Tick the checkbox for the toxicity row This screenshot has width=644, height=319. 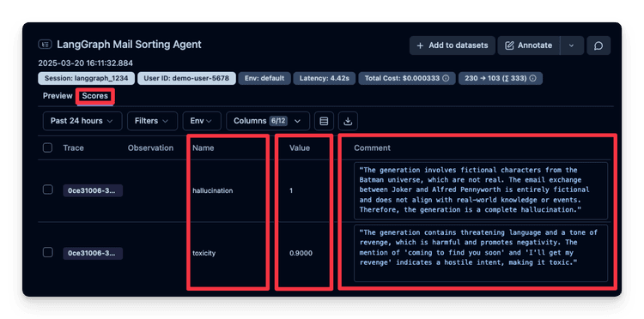coord(47,253)
